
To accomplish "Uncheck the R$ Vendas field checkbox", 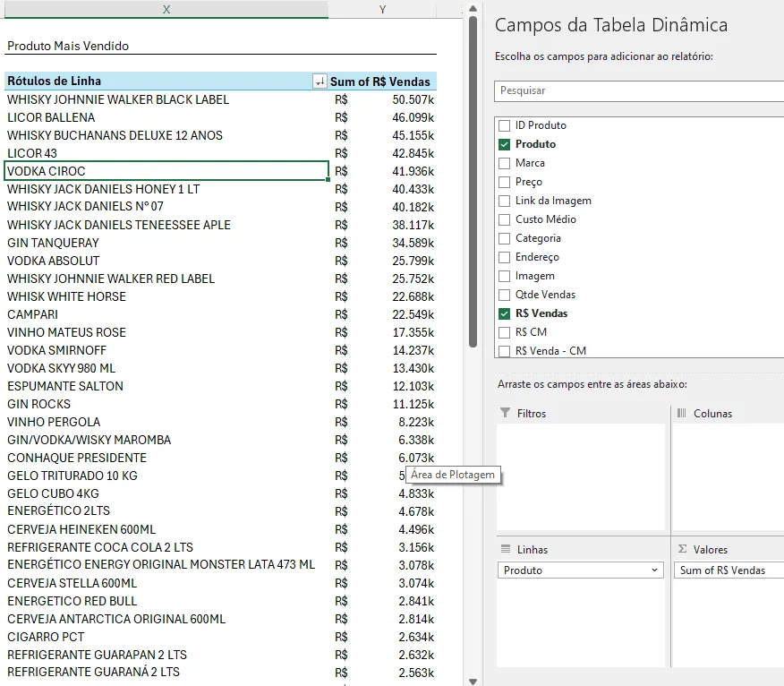I will [x=504, y=313].
